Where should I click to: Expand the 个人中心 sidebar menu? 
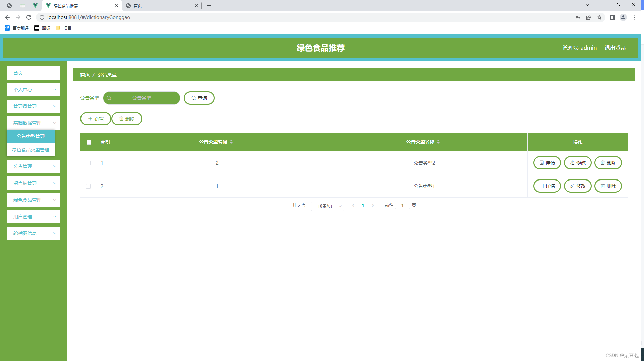[33, 90]
